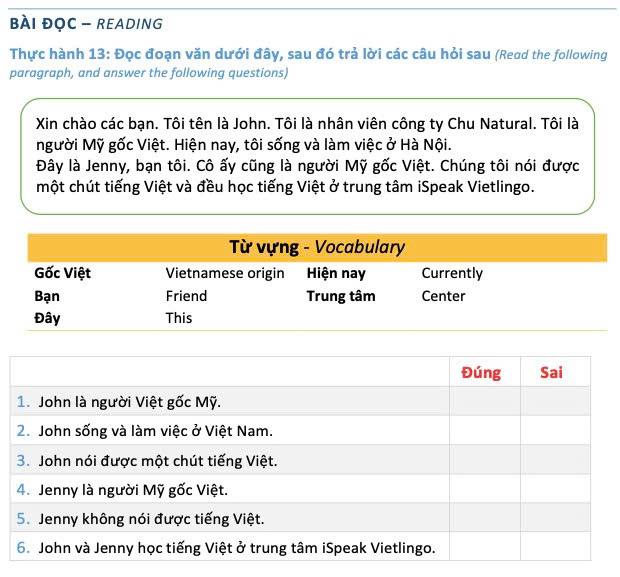Screen dimensions: 620x577
Task: Check the Đúng cell for question 6
Action: pyautogui.click(x=484, y=547)
